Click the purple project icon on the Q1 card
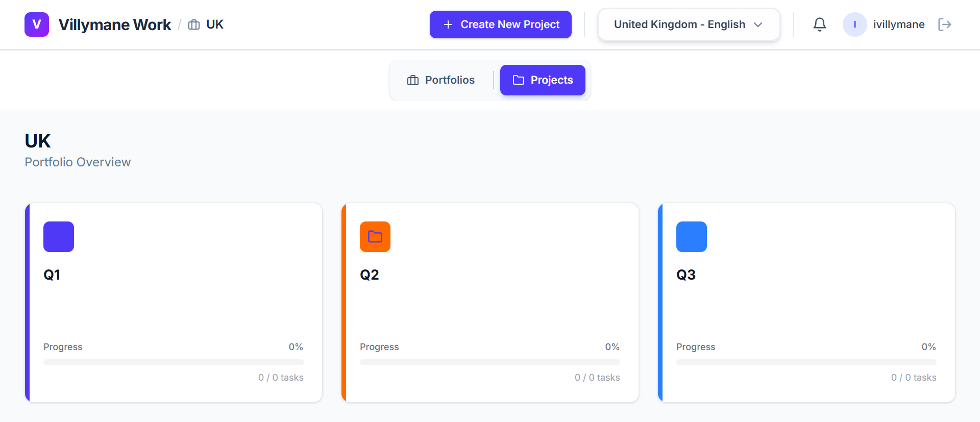Screen dimensions: 980x422 click(59, 236)
